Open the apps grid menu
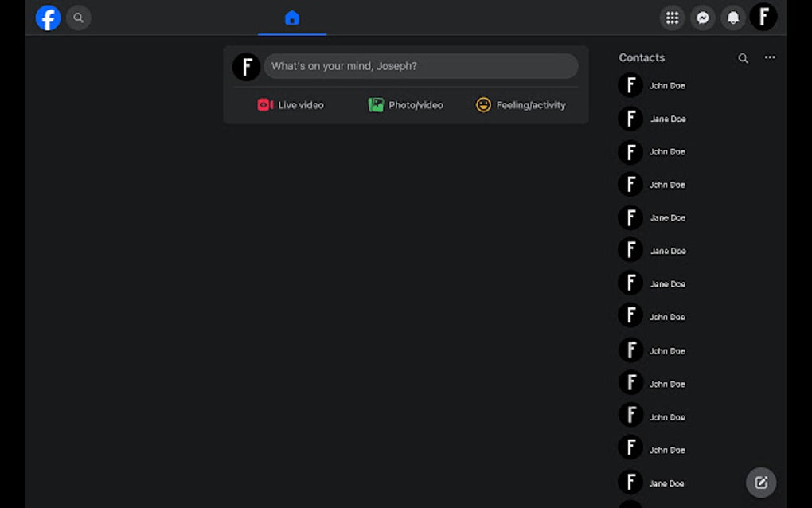Viewport: 812px width, 508px height. (x=673, y=18)
